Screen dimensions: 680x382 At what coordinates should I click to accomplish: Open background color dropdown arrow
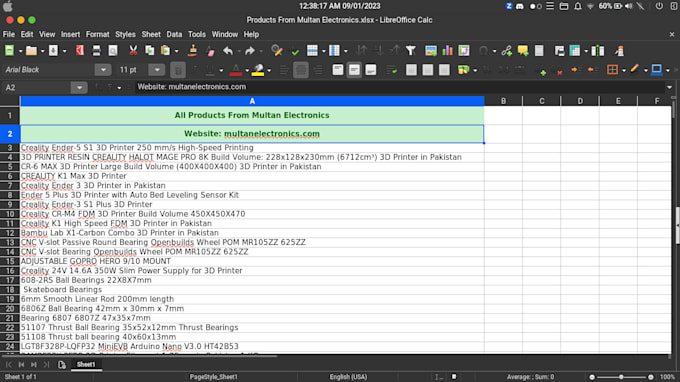269,70
